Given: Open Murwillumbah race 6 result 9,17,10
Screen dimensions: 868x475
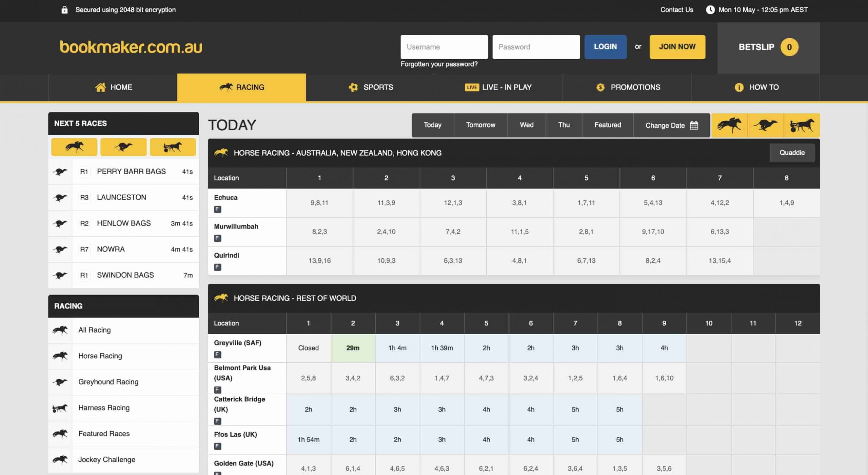Looking at the screenshot, I should click(653, 232).
